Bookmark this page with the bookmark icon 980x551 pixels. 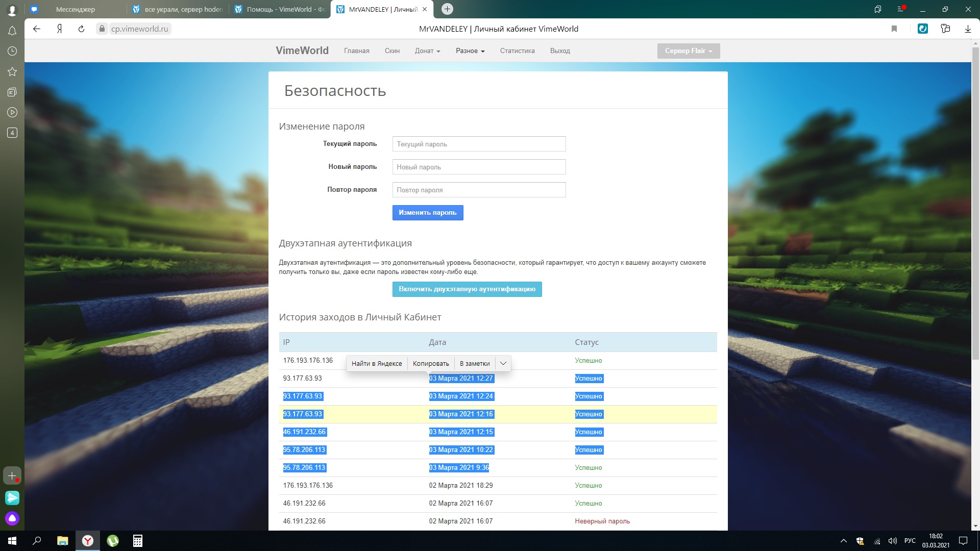894,29
